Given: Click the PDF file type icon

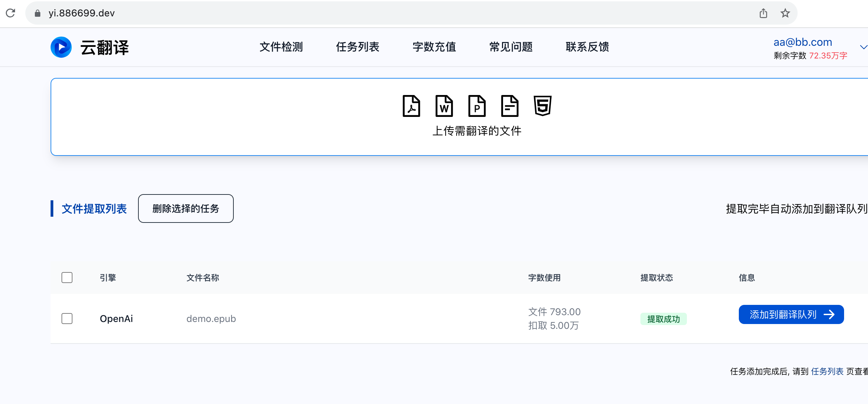Looking at the screenshot, I should pyautogui.click(x=411, y=106).
